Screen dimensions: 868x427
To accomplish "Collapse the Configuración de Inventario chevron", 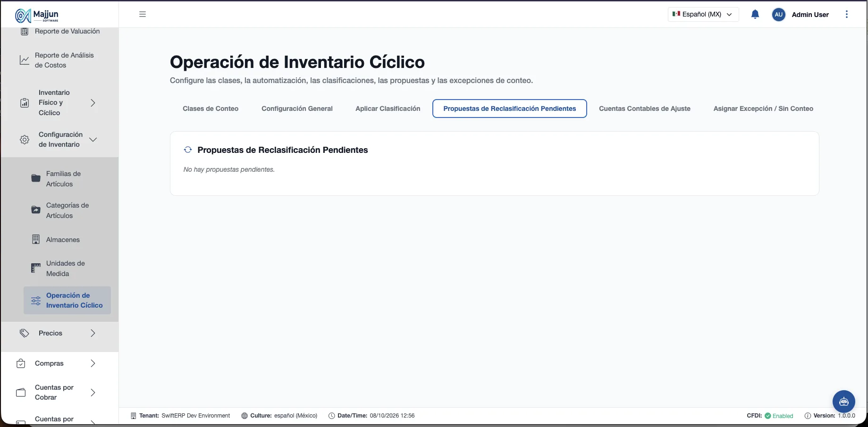I will (93, 140).
